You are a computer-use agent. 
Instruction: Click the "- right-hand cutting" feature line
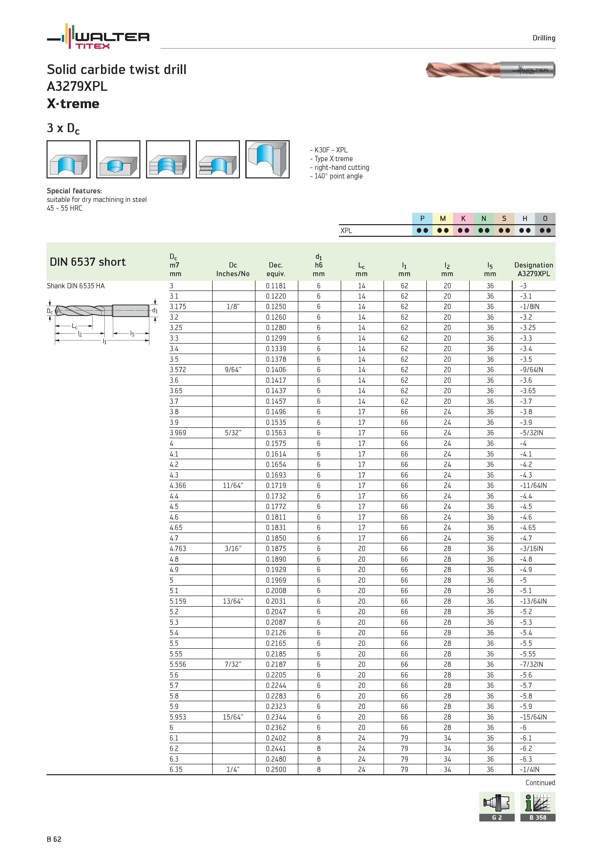click(340, 168)
